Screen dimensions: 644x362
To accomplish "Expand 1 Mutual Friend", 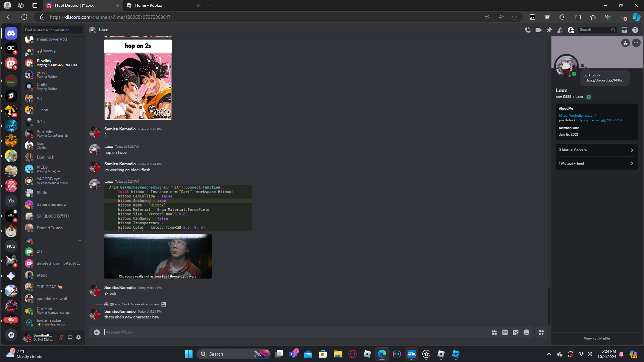I will pyautogui.click(x=597, y=164).
